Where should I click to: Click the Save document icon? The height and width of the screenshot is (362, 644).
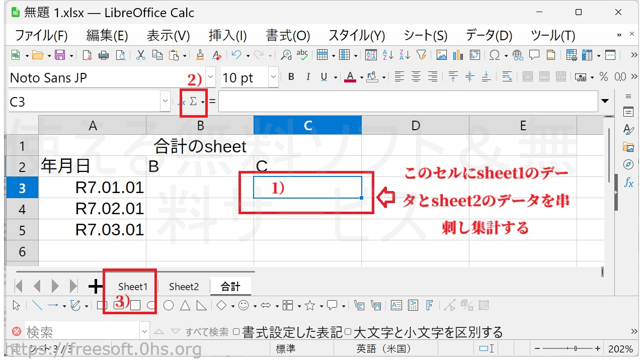pos(60,55)
